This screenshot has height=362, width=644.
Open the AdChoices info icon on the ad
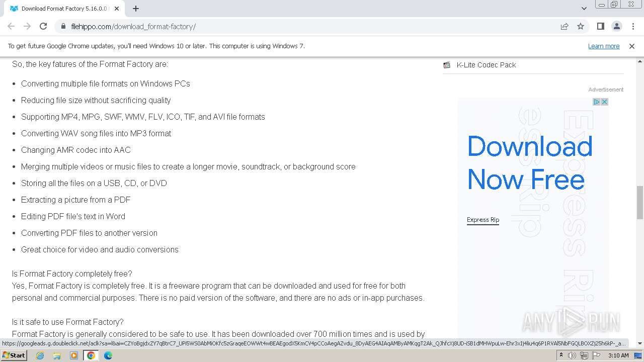[596, 102]
